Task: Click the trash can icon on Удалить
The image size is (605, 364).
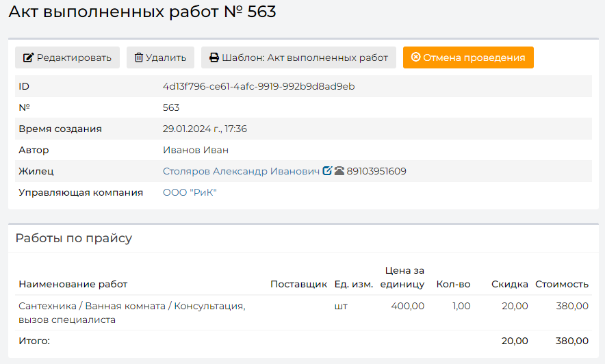Action: (x=138, y=57)
